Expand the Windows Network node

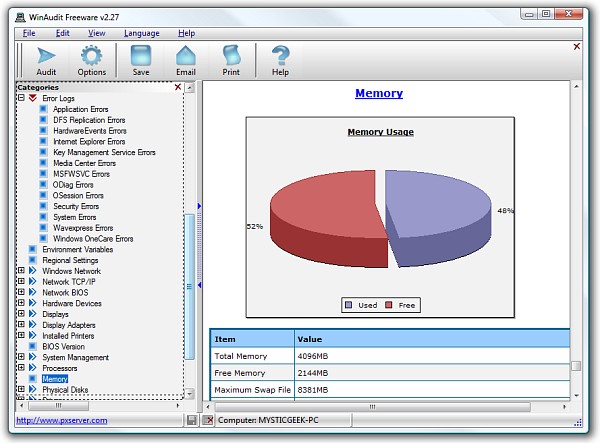[x=21, y=270]
